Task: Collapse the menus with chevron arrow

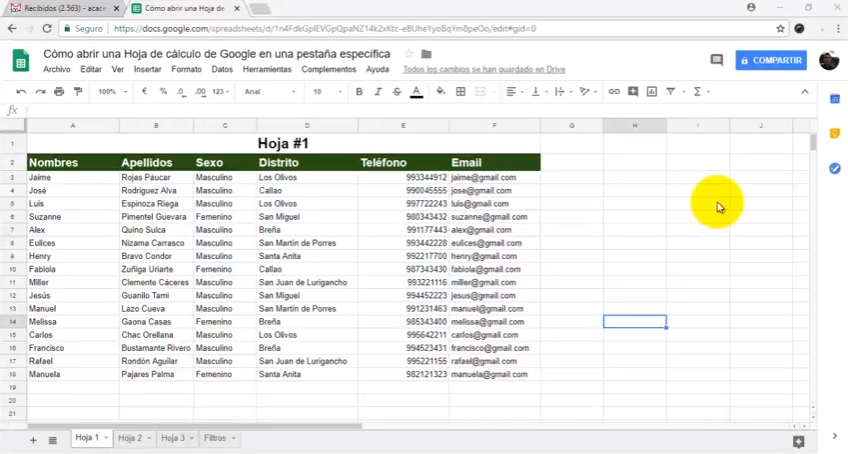Action: pyautogui.click(x=805, y=92)
